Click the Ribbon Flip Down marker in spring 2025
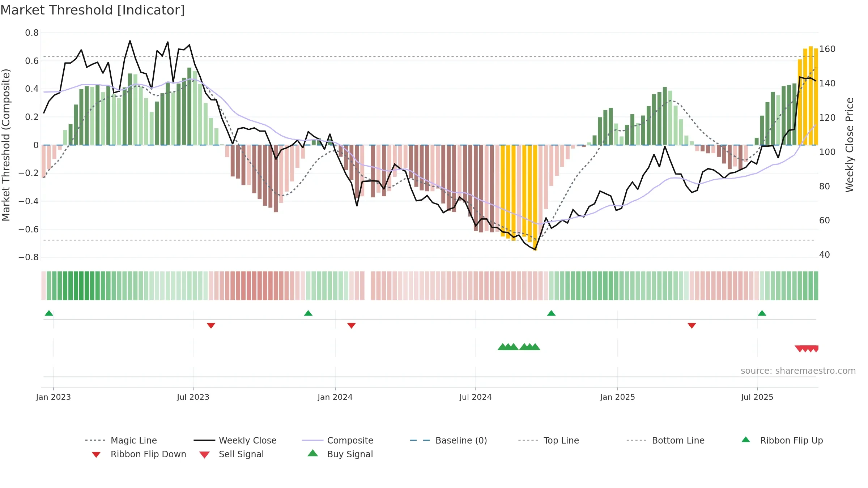The width and height of the screenshot is (868, 488). click(692, 326)
